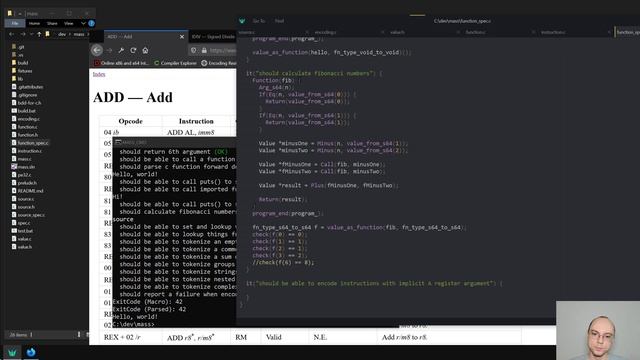Select the mass.sln solution file
Viewport: 640px width, 360px height.
(23, 167)
